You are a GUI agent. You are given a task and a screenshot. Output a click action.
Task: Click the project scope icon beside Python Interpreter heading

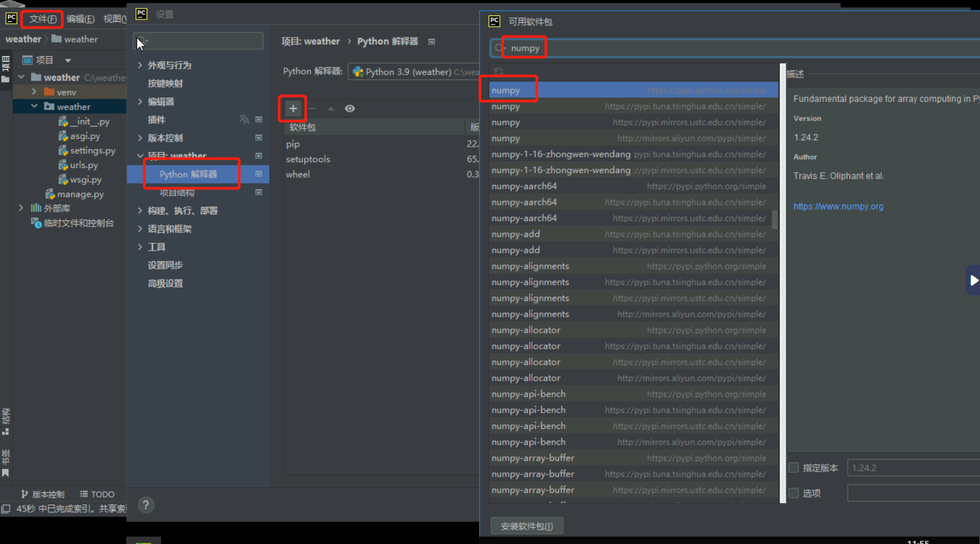coord(431,41)
